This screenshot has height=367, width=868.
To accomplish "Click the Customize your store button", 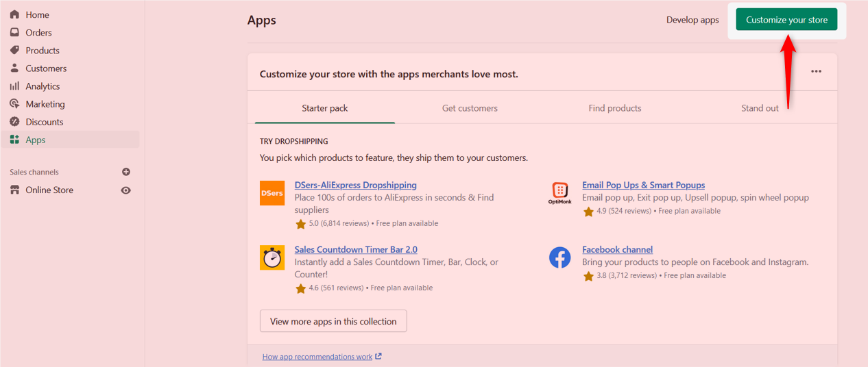I will 786,20.
